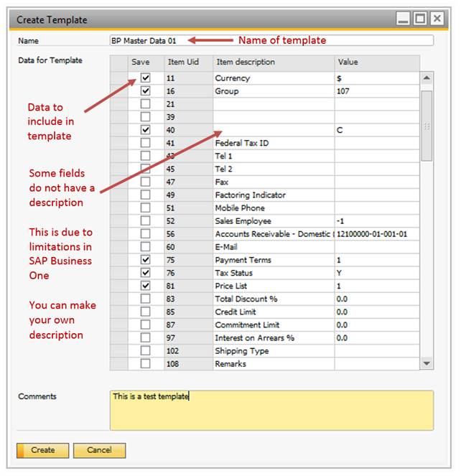Select the Currency description cell
The height and width of the screenshot is (476, 461).
[274, 78]
